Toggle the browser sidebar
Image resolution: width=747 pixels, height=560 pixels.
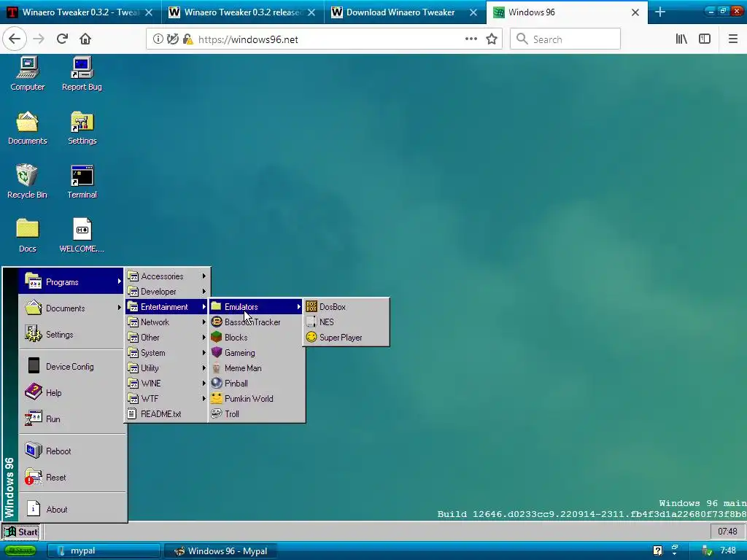[x=705, y=39]
